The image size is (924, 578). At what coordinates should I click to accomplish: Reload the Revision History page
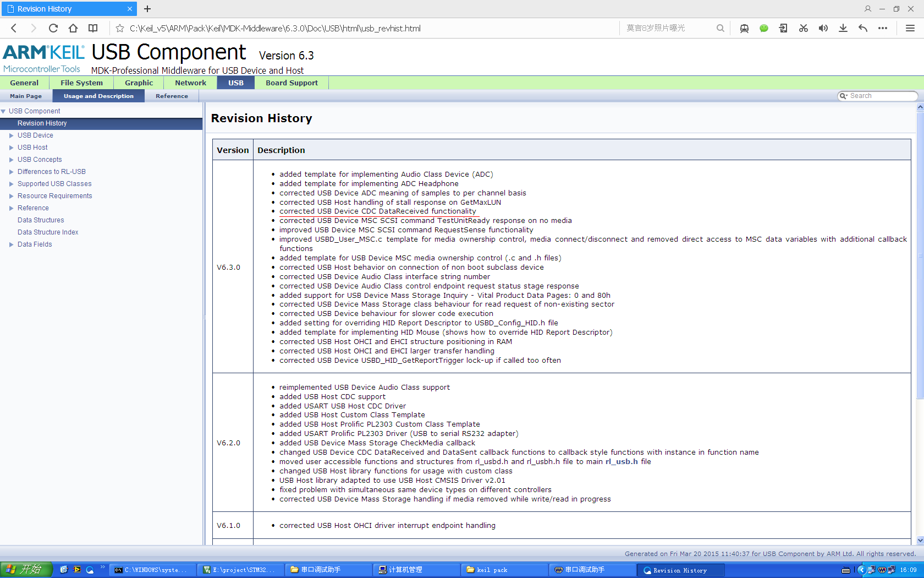coord(53,28)
